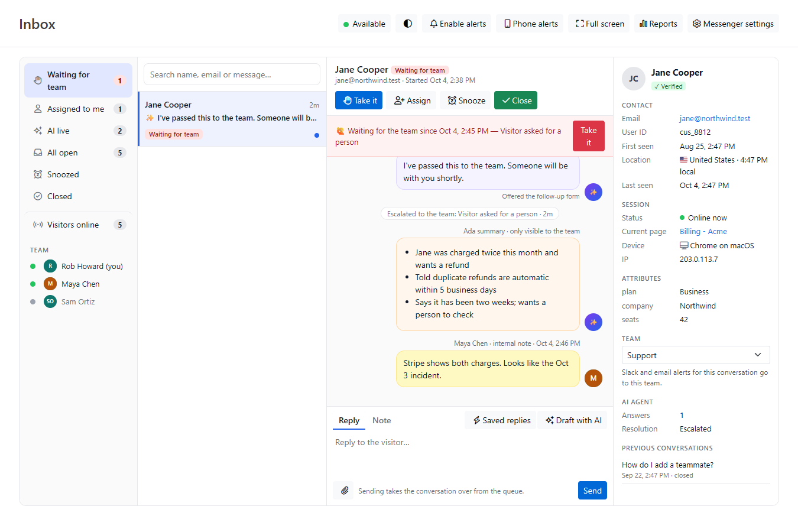Image resolution: width=798 pixels, height=532 pixels.
Task: Click Draft with AI
Action: (573, 420)
